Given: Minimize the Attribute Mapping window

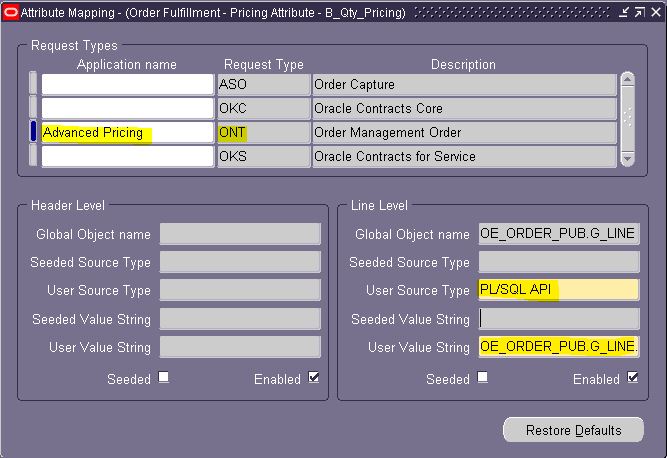Looking at the screenshot, I should point(623,13).
